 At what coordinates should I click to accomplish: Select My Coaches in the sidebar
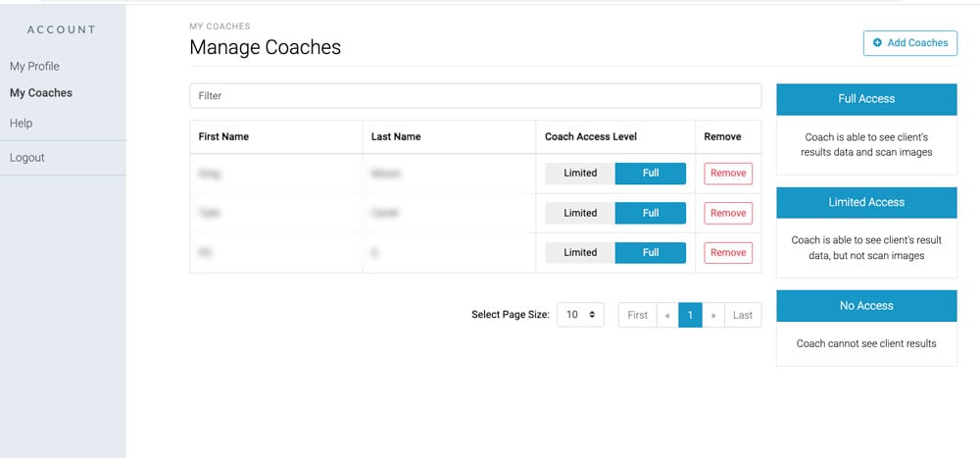tap(41, 93)
